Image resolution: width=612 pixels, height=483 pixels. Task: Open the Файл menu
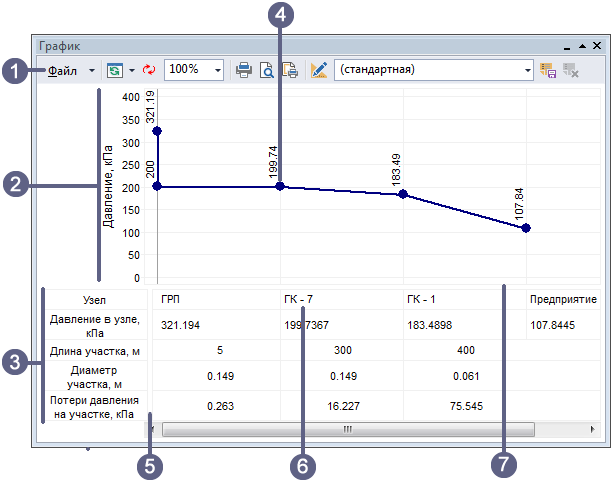(62, 70)
